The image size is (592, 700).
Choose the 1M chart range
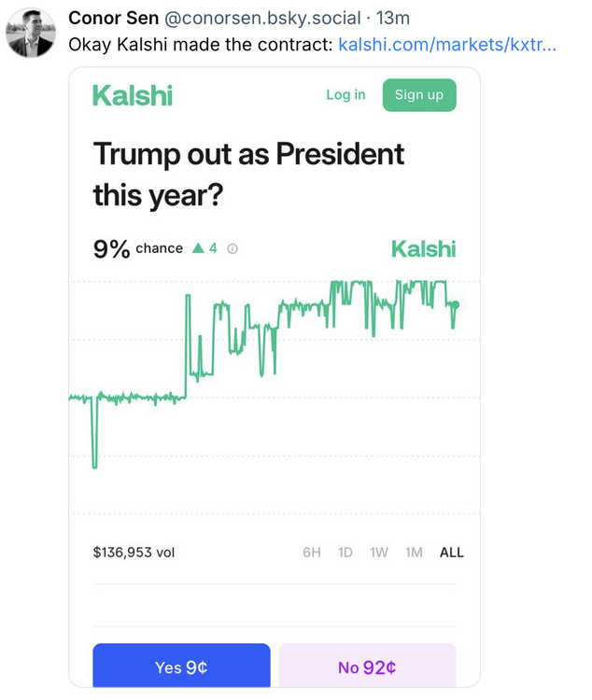(414, 553)
